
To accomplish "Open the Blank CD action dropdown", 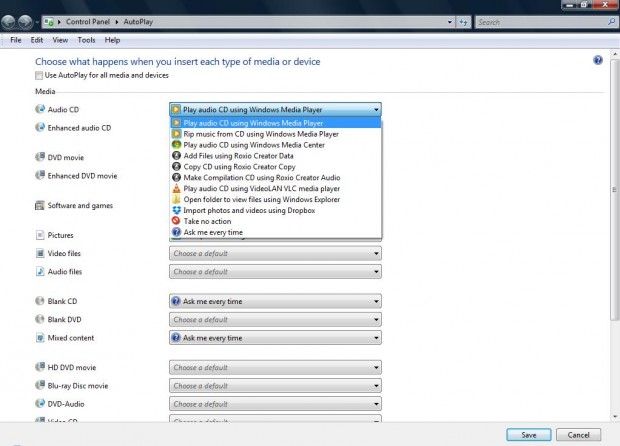I will tap(275, 301).
